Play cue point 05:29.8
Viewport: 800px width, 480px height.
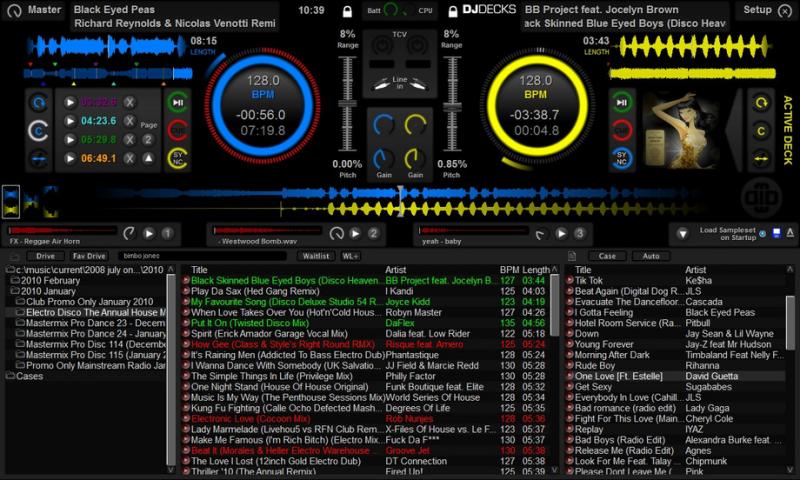(70, 139)
